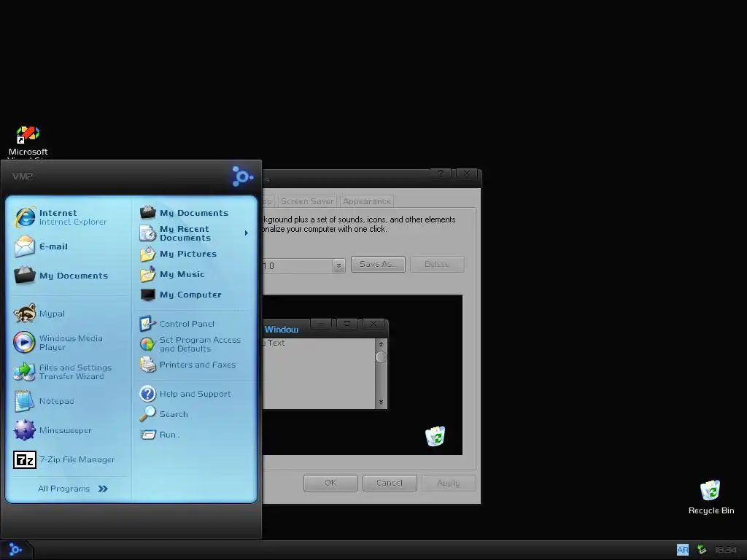747x560 pixels.
Task: Click the dimmed Apply button
Action: coord(449,483)
